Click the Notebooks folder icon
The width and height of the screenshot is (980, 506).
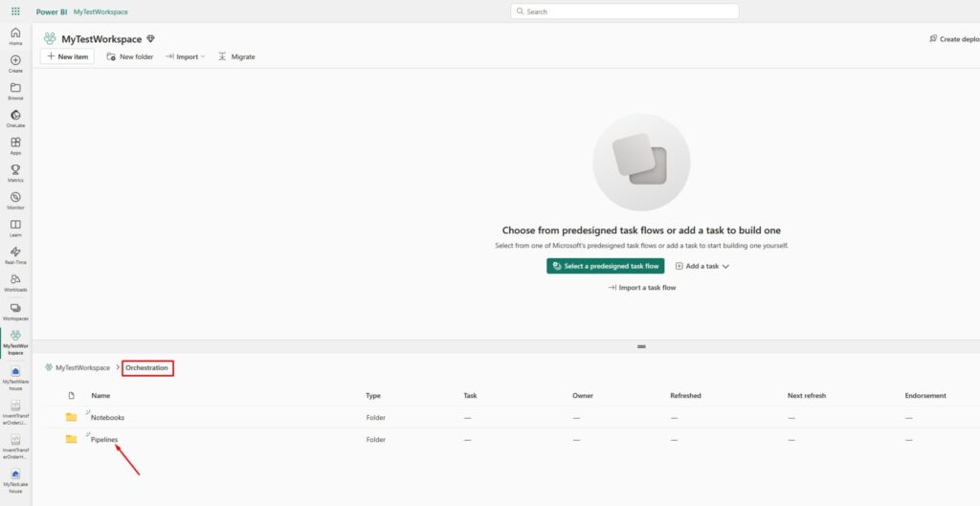pos(71,417)
